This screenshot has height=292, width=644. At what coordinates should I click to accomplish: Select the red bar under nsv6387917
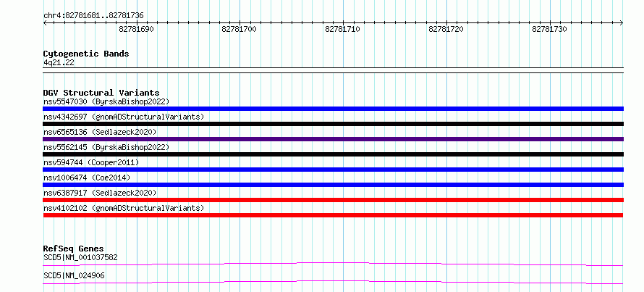click(333, 200)
